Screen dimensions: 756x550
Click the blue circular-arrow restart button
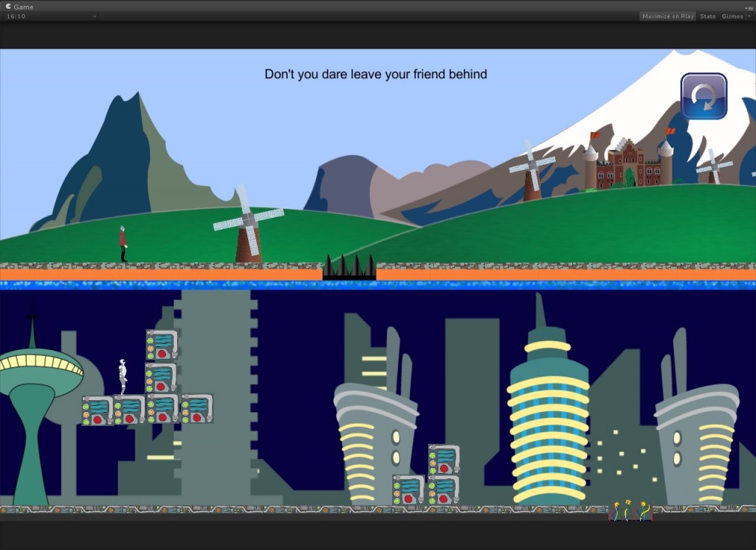704,96
